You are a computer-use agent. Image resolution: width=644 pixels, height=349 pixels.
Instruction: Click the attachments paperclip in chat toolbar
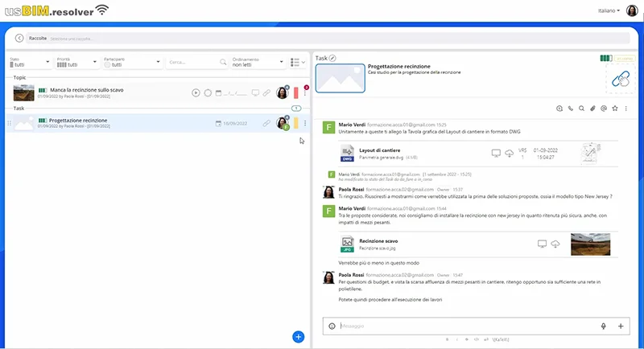[592, 109]
